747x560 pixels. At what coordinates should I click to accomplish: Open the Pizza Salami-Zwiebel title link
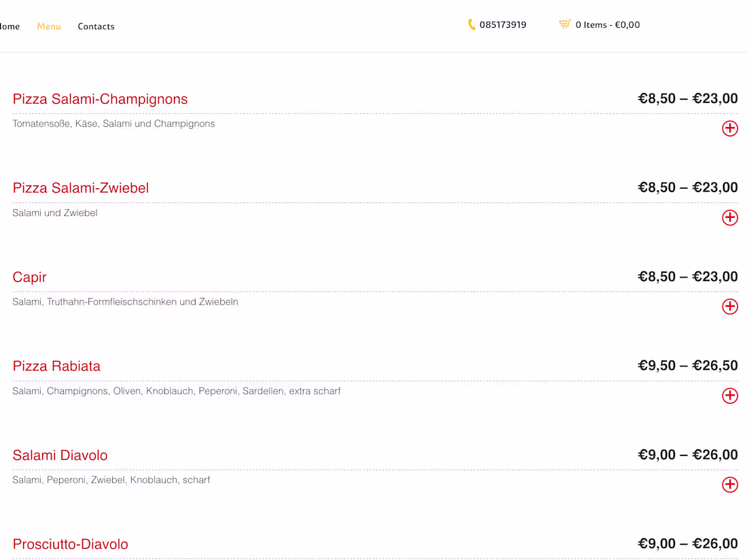click(x=81, y=188)
